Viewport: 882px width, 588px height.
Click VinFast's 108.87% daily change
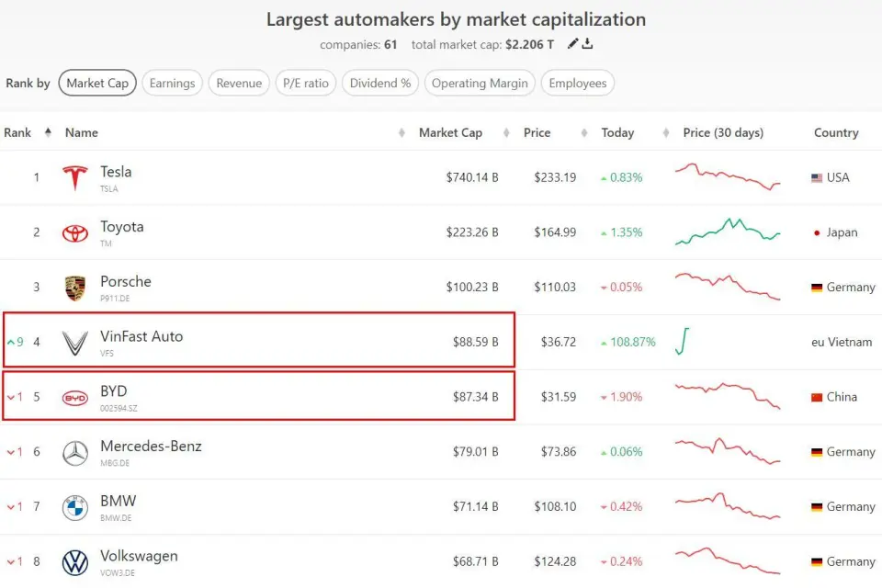tap(628, 342)
